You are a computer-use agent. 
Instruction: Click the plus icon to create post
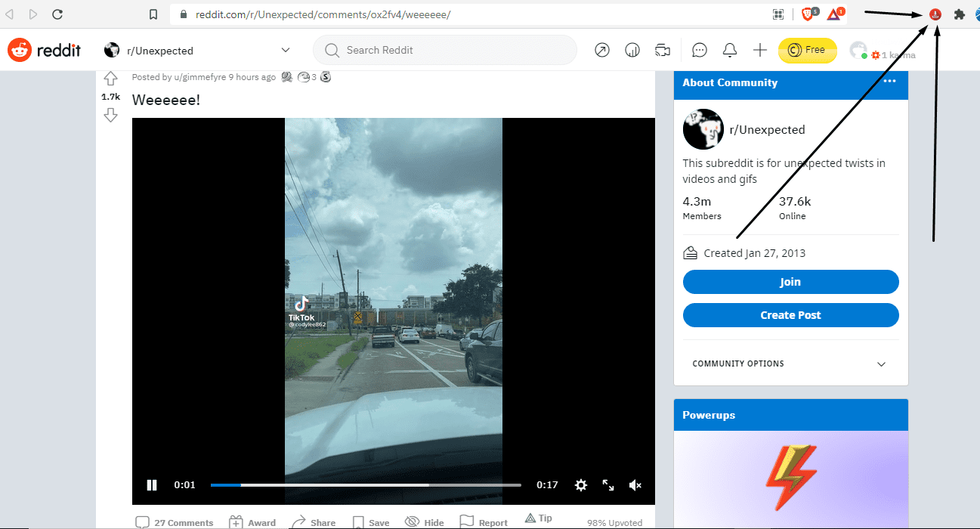(x=760, y=50)
